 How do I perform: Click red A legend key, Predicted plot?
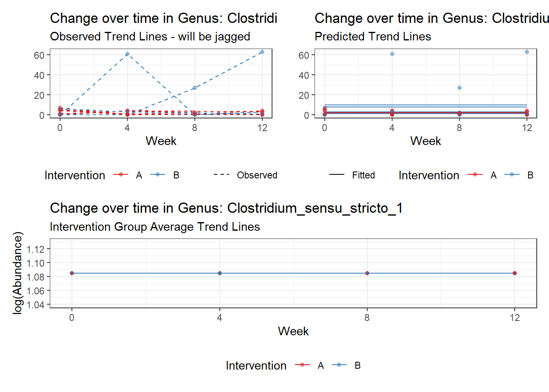click(475, 175)
